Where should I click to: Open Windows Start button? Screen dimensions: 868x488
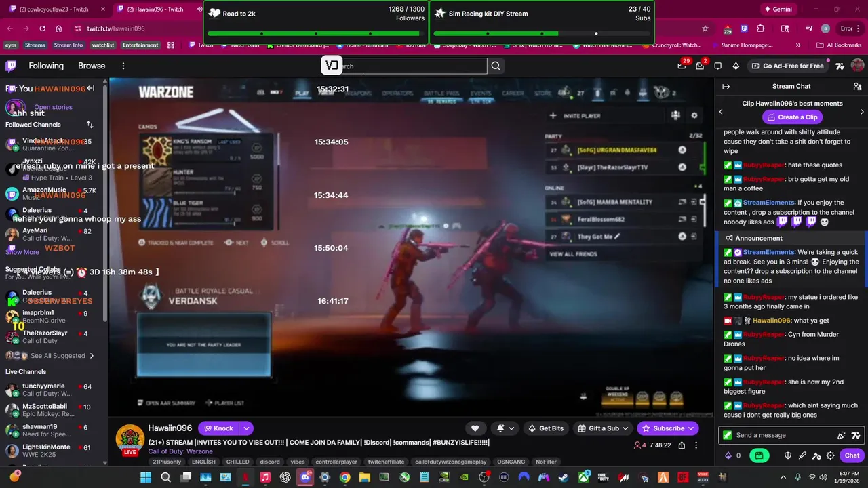pos(146,477)
